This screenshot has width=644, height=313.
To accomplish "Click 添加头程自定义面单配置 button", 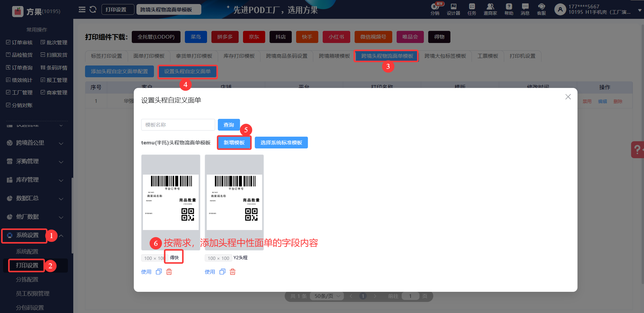I will coord(119,72).
